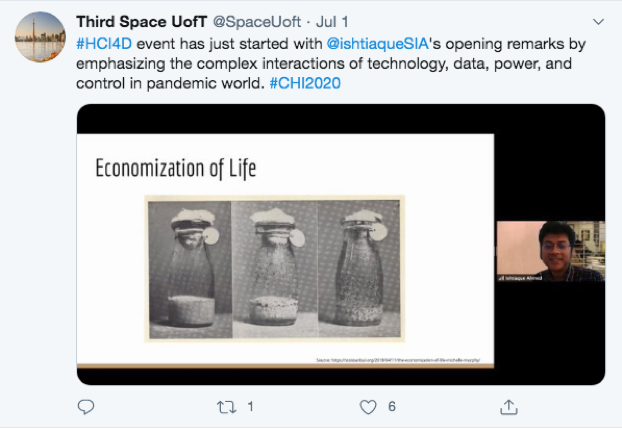The width and height of the screenshot is (622, 429).
Task: Click the left bottle photo on slide
Action: 188,265
